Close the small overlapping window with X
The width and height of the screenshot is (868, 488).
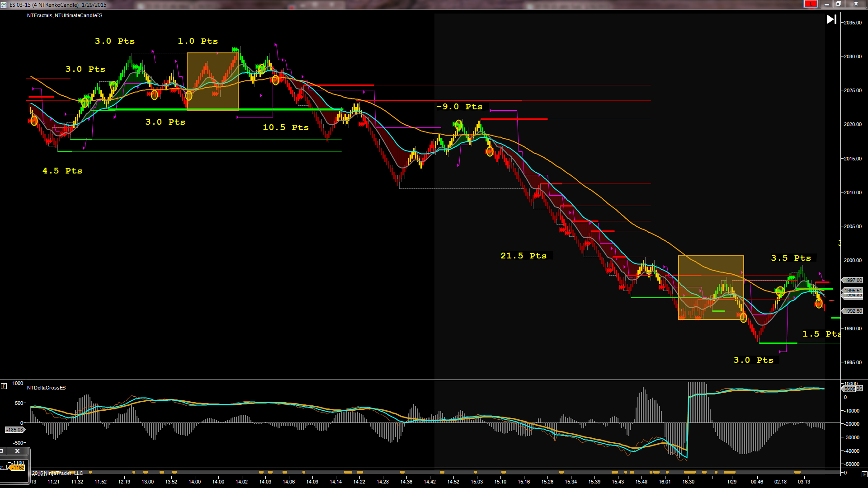[x=17, y=451]
